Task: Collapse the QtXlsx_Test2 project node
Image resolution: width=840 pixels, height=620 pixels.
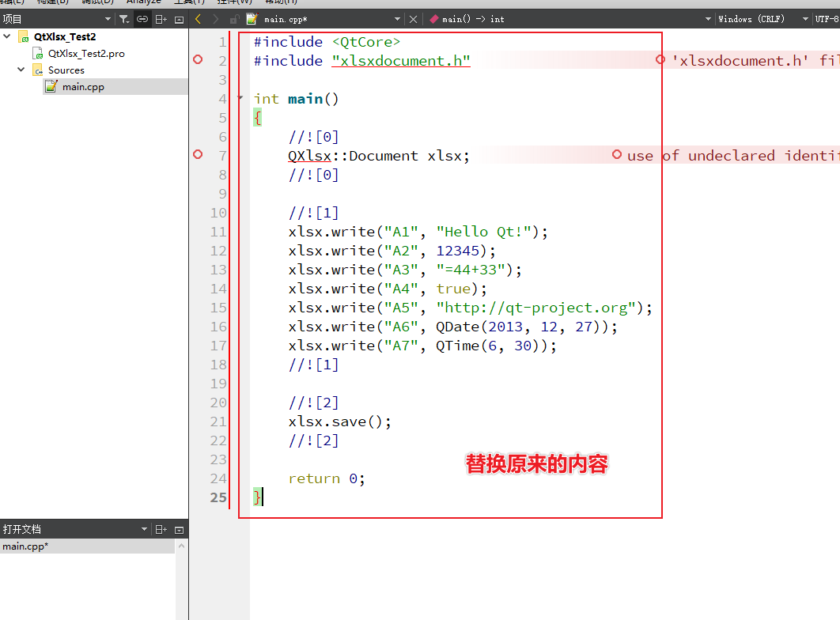Action: click(x=7, y=36)
